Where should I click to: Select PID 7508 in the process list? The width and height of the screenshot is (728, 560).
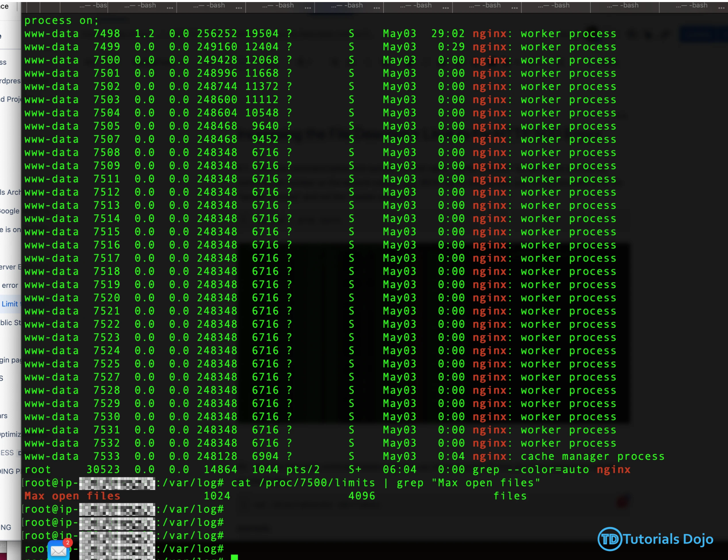(x=107, y=153)
